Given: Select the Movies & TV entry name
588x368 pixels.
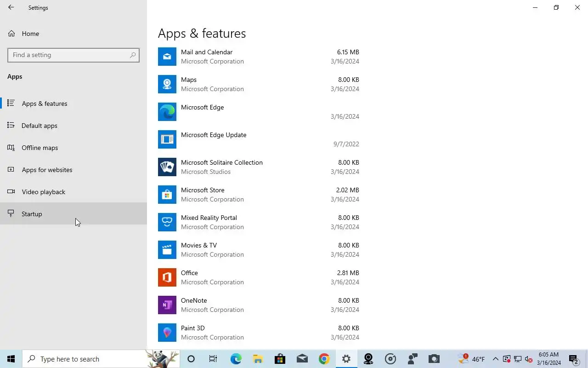Looking at the screenshot, I should (199, 245).
